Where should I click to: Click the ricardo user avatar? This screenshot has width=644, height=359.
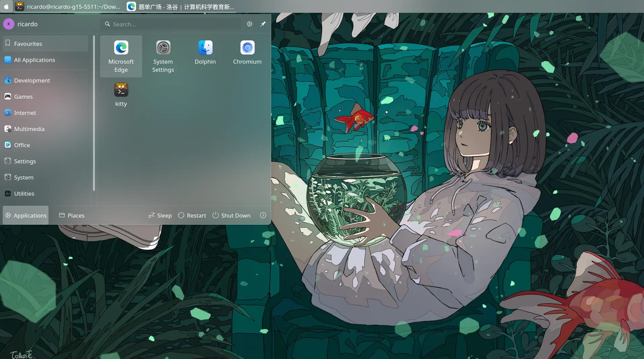coord(9,24)
